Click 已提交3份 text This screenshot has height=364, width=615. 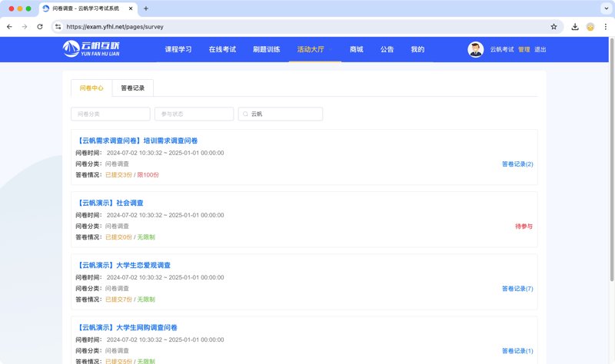pos(118,175)
